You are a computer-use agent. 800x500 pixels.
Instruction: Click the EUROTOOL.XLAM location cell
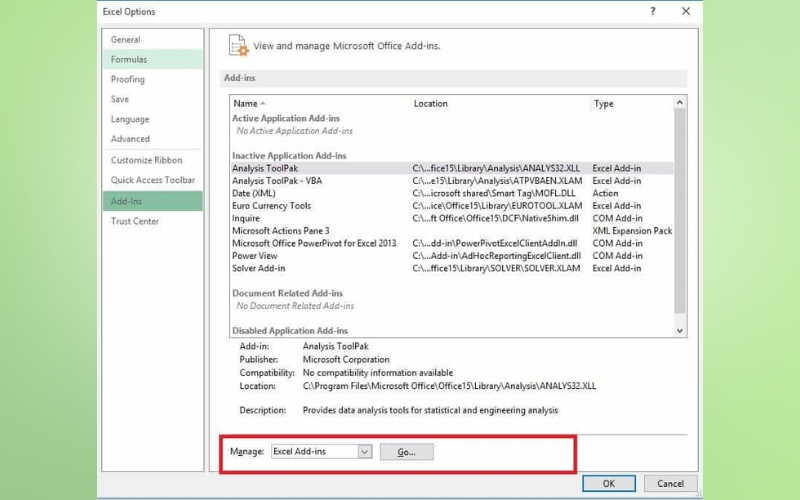point(497,206)
